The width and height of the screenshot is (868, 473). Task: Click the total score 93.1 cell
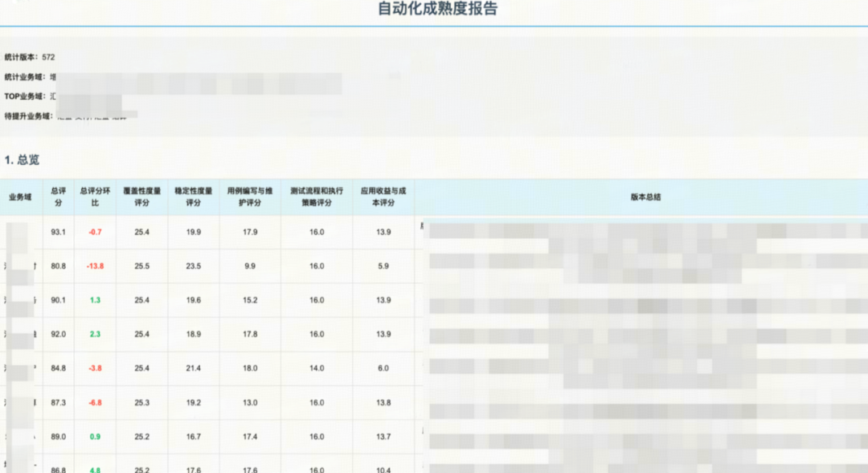tap(58, 232)
